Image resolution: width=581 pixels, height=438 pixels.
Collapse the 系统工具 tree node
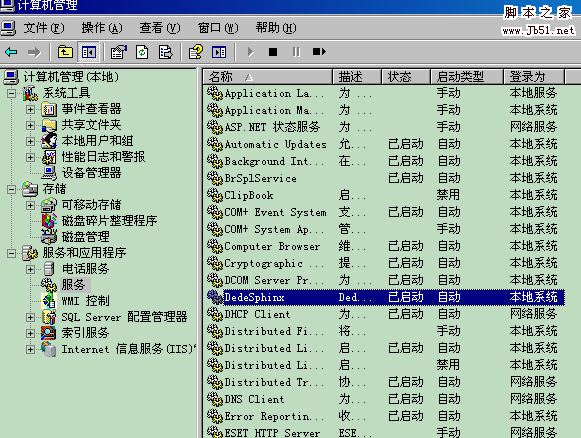coord(11,93)
